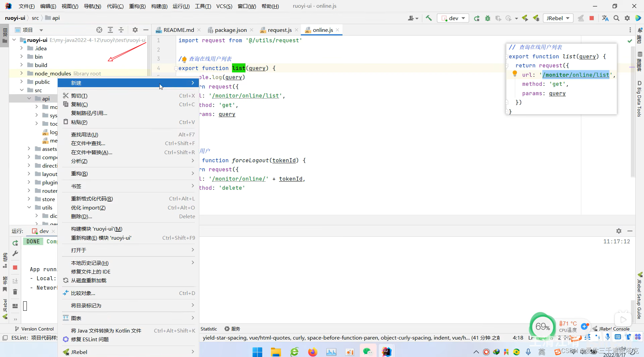
Task: Open Search Everywhere magnifier icon
Action: point(616,18)
